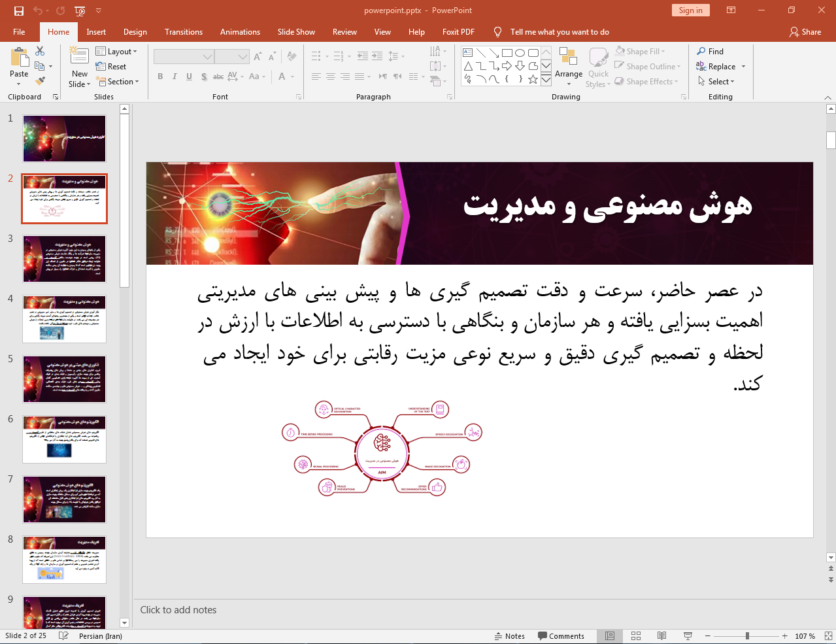Switch to the Design tab

135,32
